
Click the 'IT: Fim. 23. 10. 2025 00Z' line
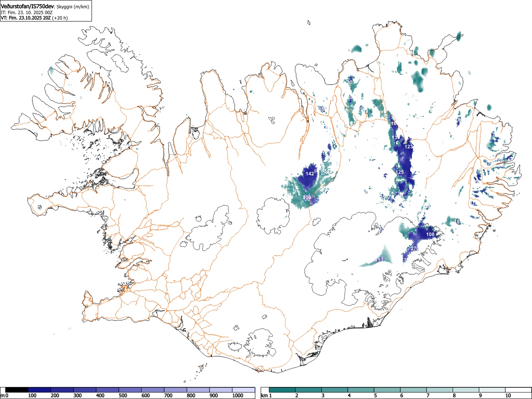27,12
